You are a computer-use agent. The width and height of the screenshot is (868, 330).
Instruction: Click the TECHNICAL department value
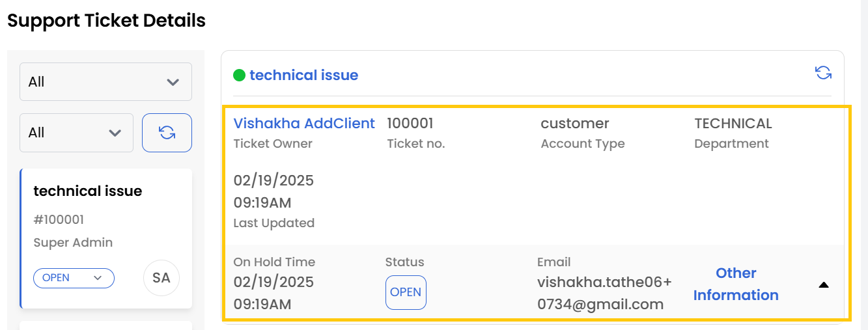(x=733, y=124)
